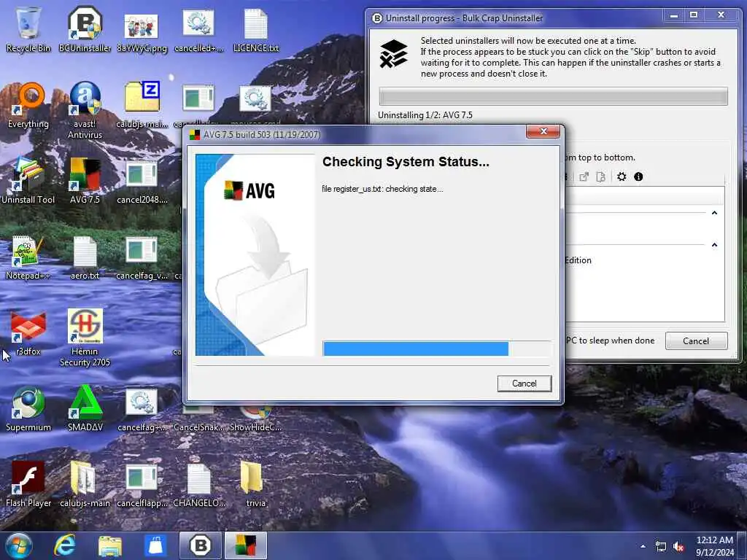This screenshot has width=747, height=560.
Task: Select the calubjs-main folder on the desktop
Action: click(85, 485)
